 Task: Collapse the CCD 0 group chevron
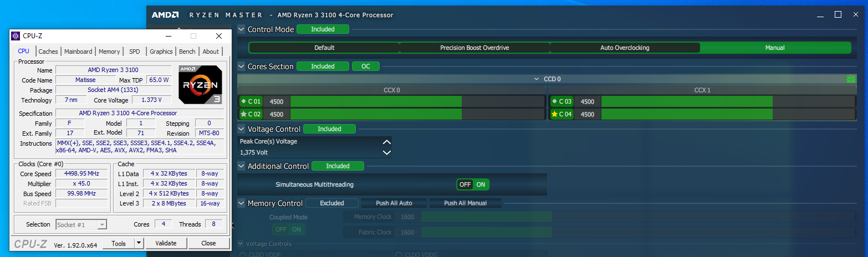[x=537, y=79]
